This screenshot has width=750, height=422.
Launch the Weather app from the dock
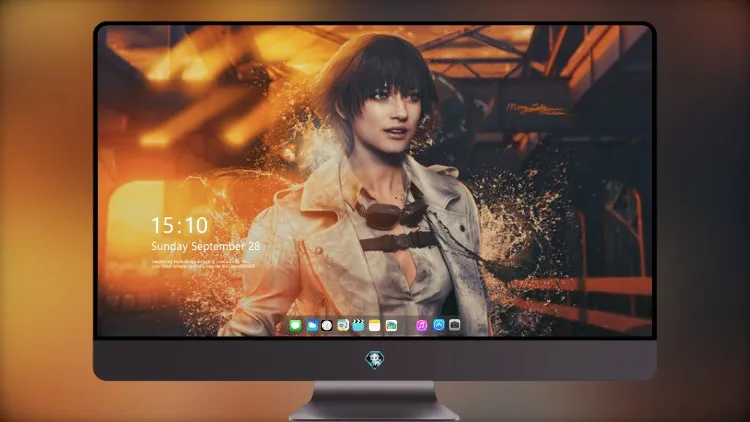[x=311, y=325]
